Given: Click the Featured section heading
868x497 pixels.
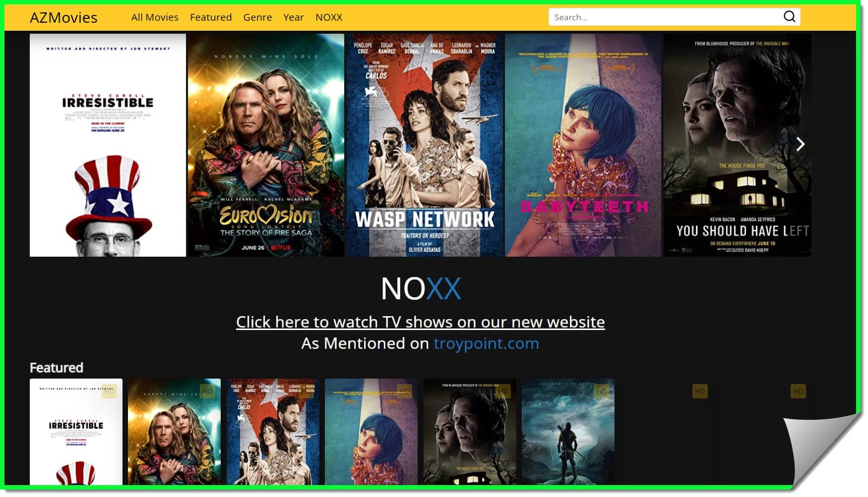Looking at the screenshot, I should 57,368.
